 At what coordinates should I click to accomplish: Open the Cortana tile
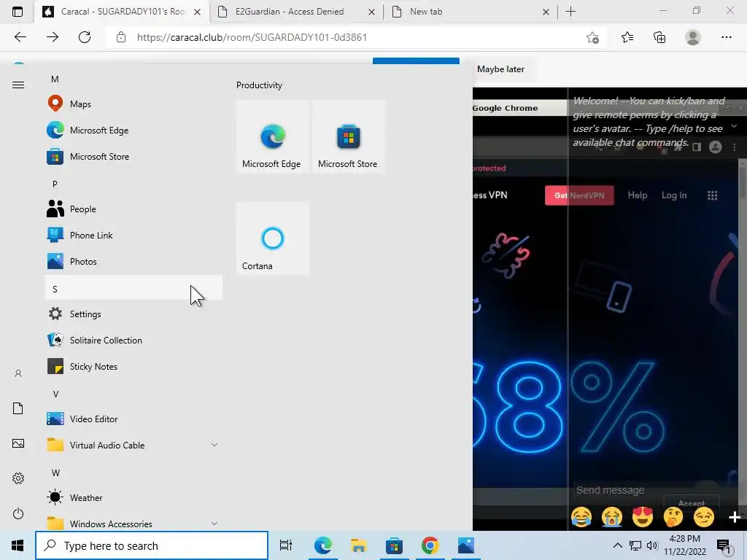point(273,238)
